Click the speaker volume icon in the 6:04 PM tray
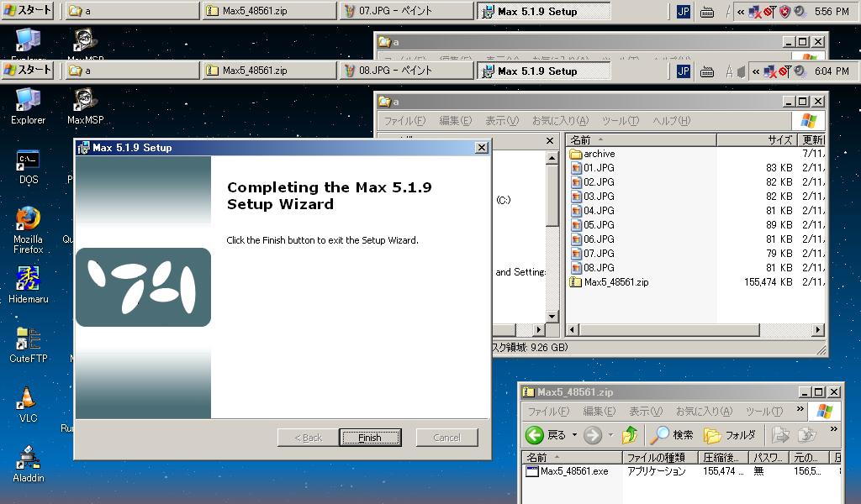Viewport: 861px width, 504px height. click(800, 71)
